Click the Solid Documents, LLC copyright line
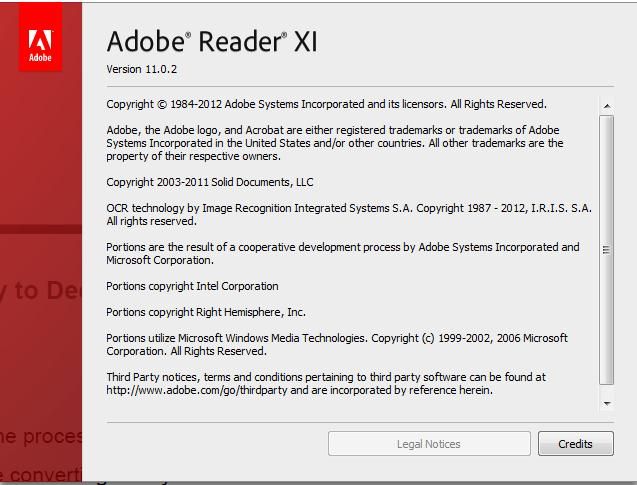 [x=210, y=182]
